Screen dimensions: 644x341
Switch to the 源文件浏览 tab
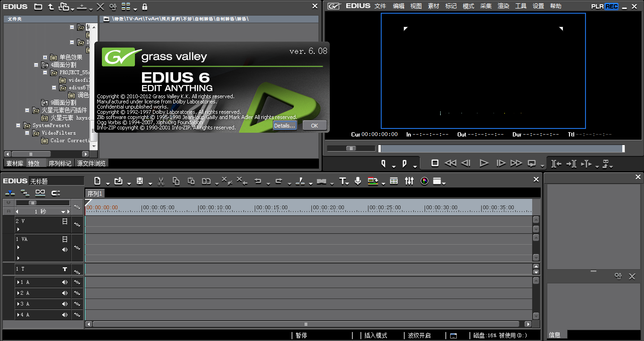(x=92, y=163)
